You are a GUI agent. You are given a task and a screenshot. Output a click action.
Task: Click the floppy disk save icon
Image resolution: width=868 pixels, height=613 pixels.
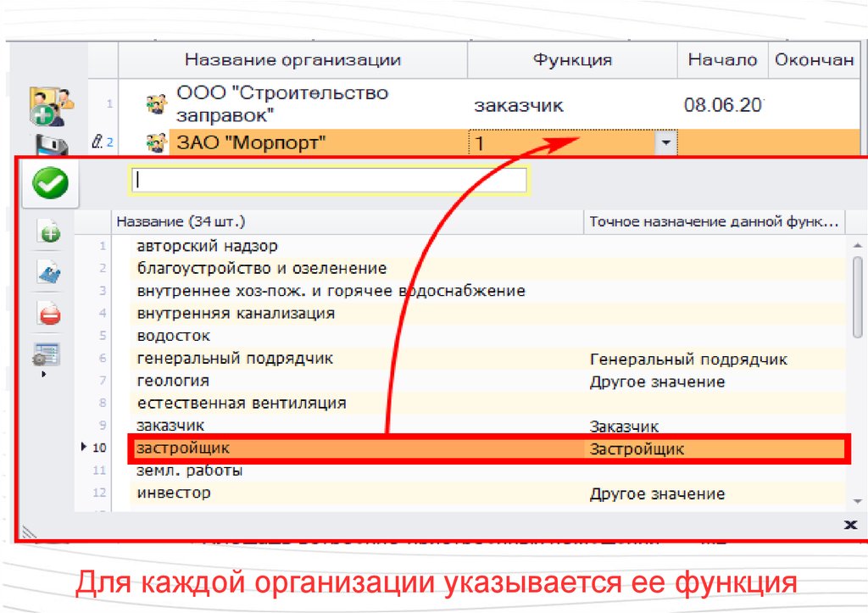pyautogui.click(x=51, y=146)
